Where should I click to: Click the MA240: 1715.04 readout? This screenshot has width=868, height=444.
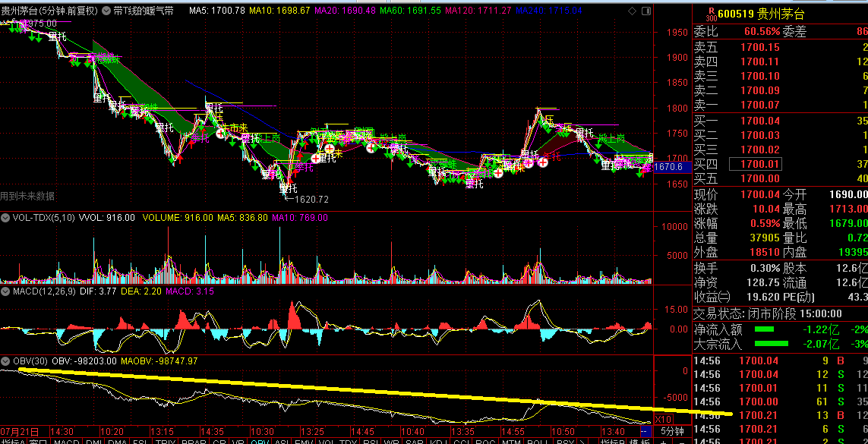click(548, 11)
